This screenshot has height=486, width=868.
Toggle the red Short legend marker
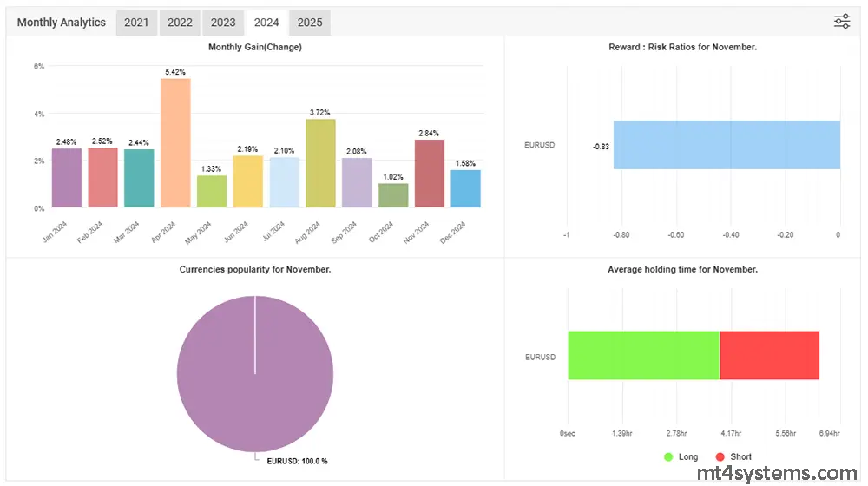720,456
